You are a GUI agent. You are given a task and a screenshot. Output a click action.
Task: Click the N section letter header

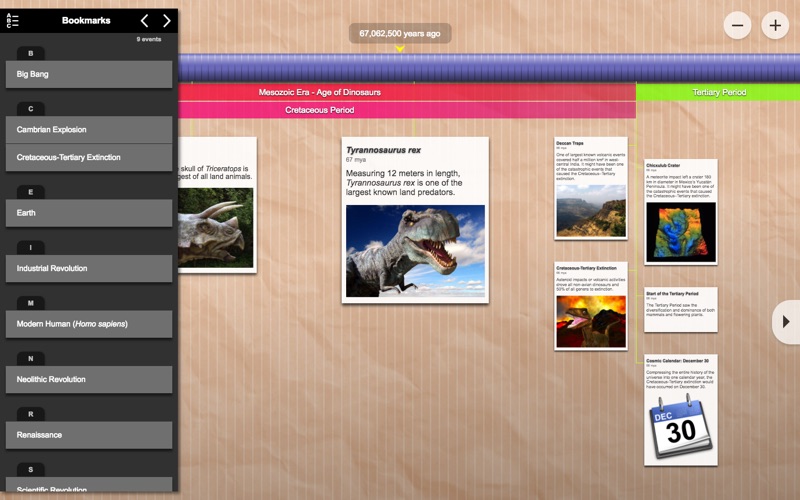point(31,359)
